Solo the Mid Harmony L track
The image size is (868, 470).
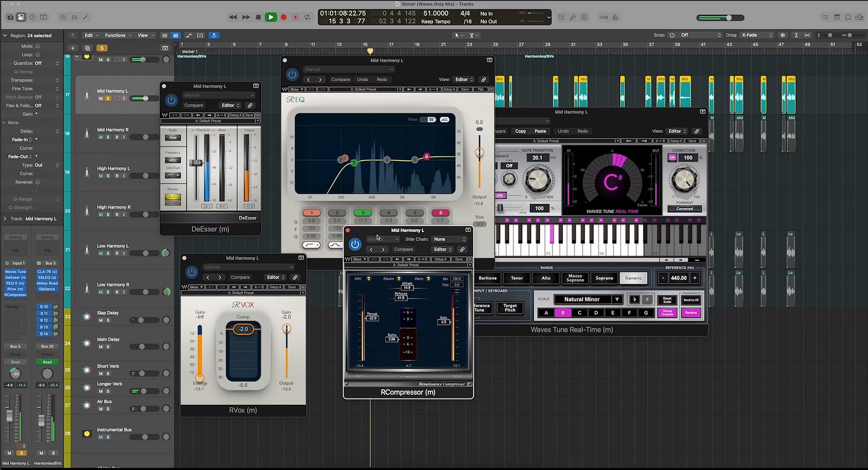click(108, 98)
